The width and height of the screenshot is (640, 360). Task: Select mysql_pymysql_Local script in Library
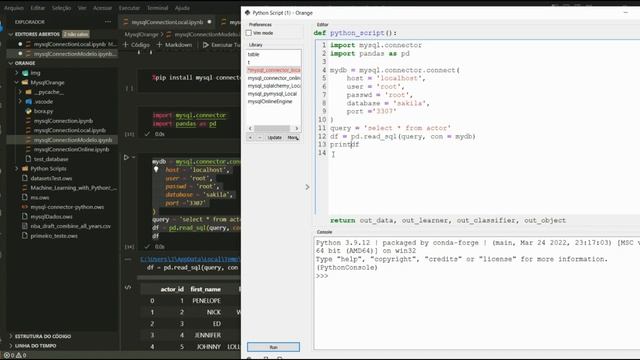tap(273, 93)
